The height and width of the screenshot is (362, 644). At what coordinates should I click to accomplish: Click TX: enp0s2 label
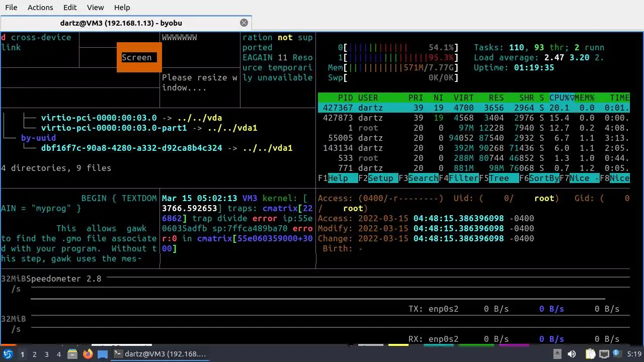[x=434, y=309]
